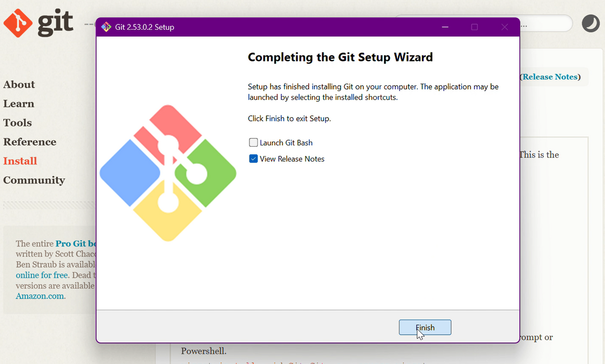This screenshot has height=364, width=605.
Task: Open the Community page in site sidebar
Action: (34, 180)
